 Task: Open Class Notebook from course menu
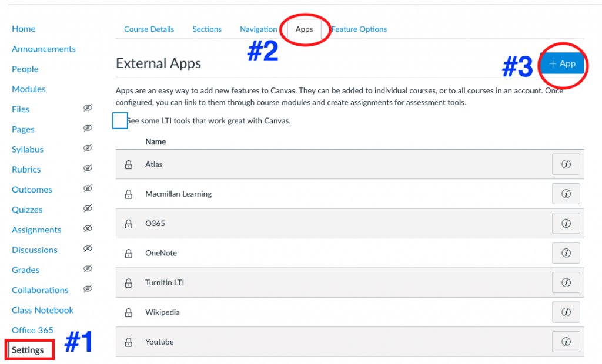(42, 310)
